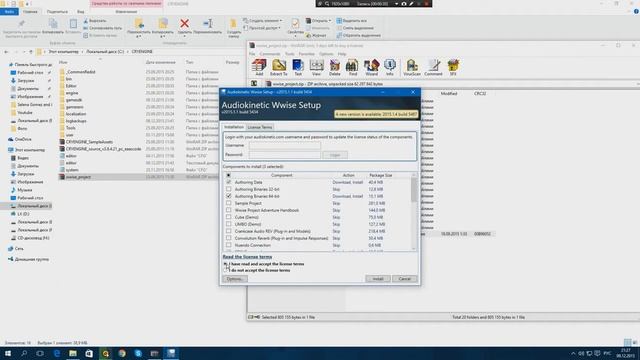Click the taskbar search magnifier icon

[x=24, y=353]
